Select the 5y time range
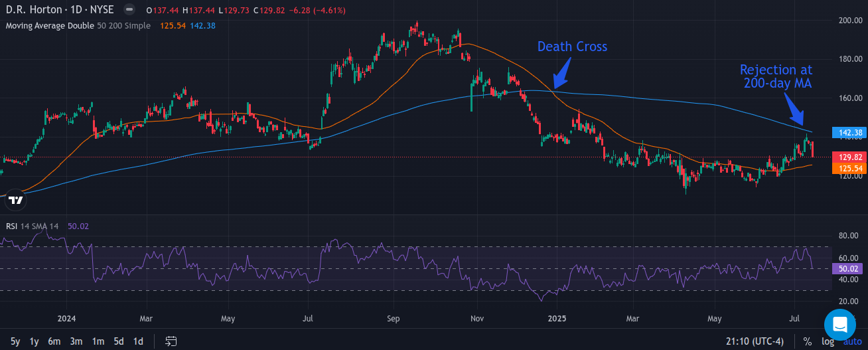868x350 pixels. pyautogui.click(x=15, y=341)
